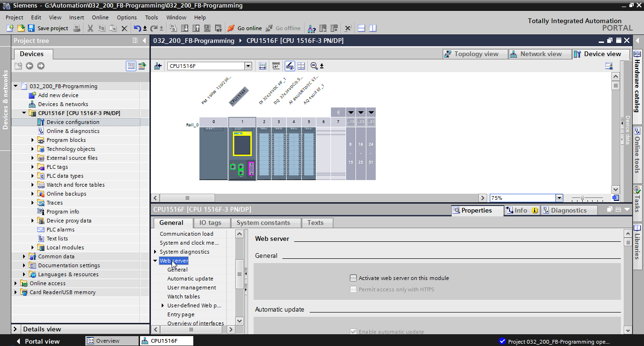Click the Print icon in toolbar
This screenshot has height=346, width=644.
[x=77, y=28]
